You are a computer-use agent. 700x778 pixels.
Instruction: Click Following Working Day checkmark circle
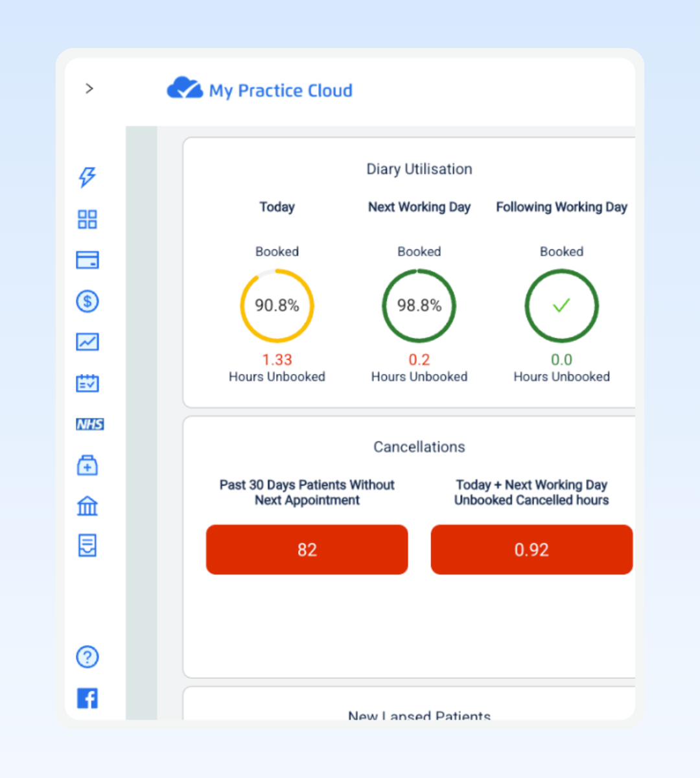tap(561, 305)
